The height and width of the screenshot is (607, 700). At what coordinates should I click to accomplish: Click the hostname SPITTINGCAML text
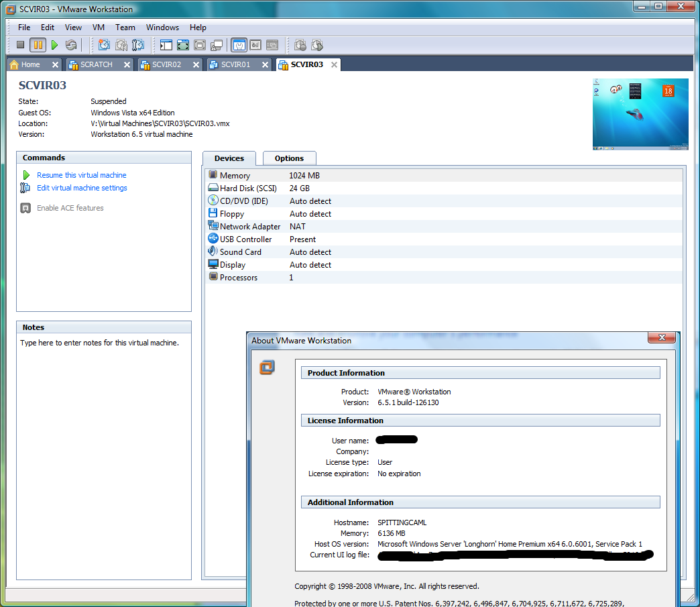[402, 522]
